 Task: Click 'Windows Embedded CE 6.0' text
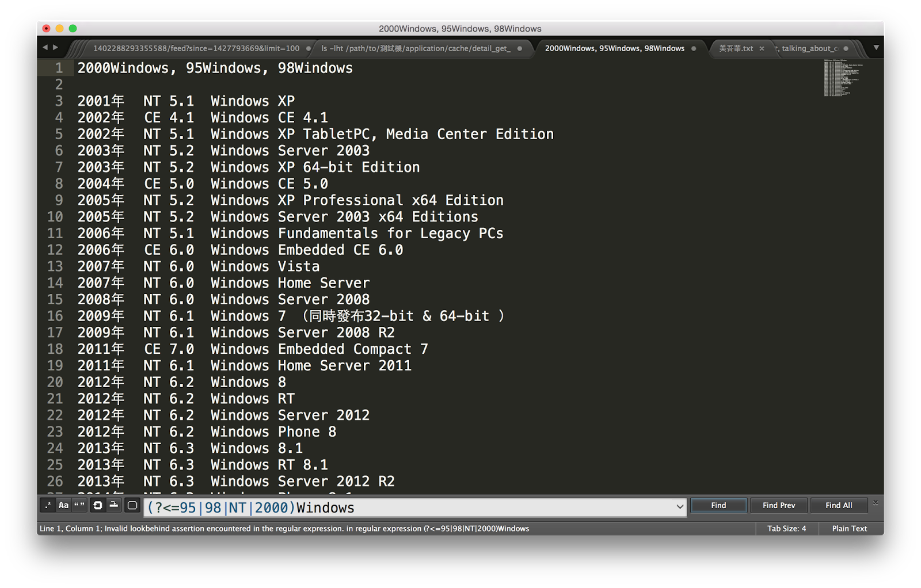point(307,250)
